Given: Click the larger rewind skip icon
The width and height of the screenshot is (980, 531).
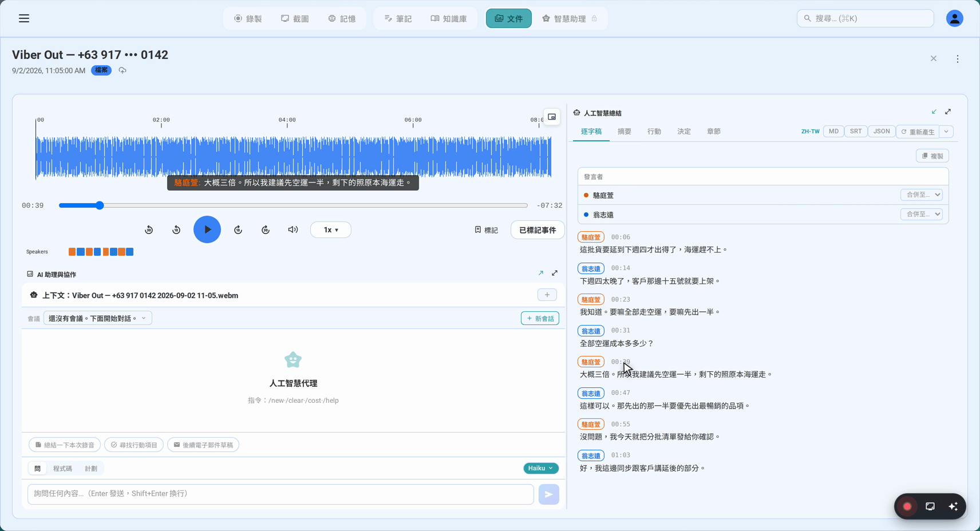Looking at the screenshot, I should click(149, 229).
